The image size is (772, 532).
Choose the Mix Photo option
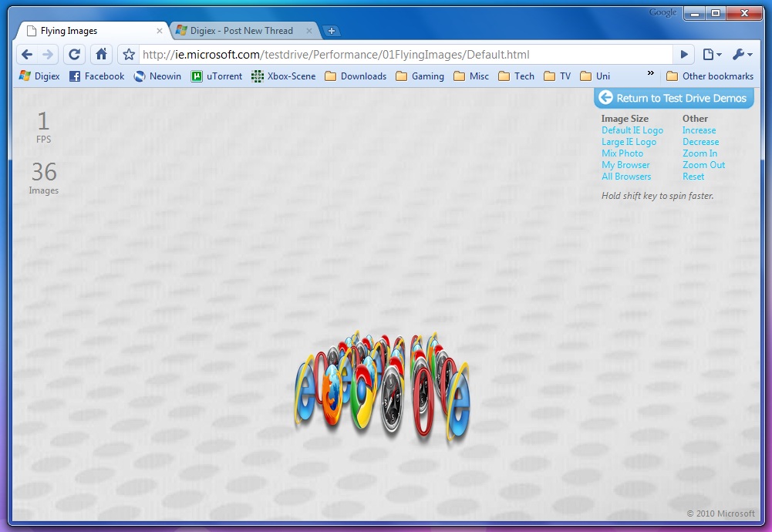click(x=622, y=153)
